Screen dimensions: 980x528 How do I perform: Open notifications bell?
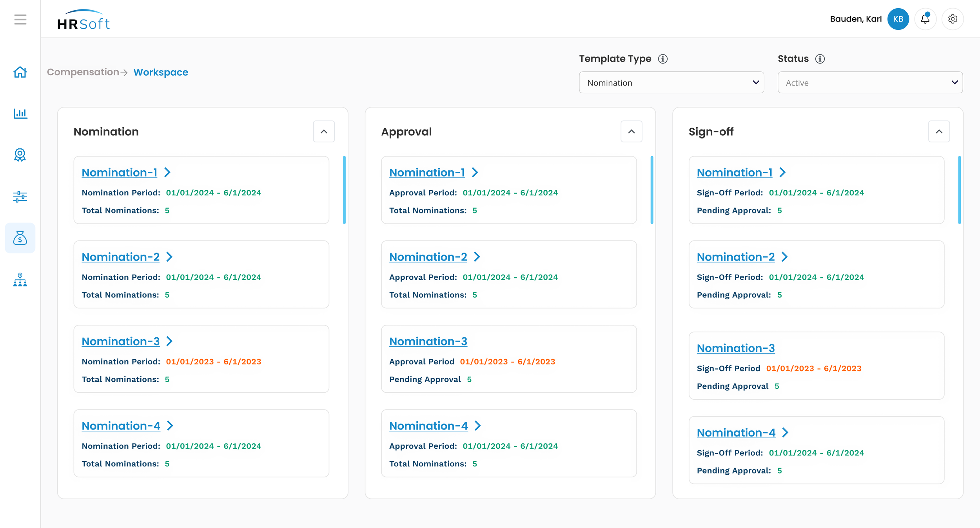[925, 19]
